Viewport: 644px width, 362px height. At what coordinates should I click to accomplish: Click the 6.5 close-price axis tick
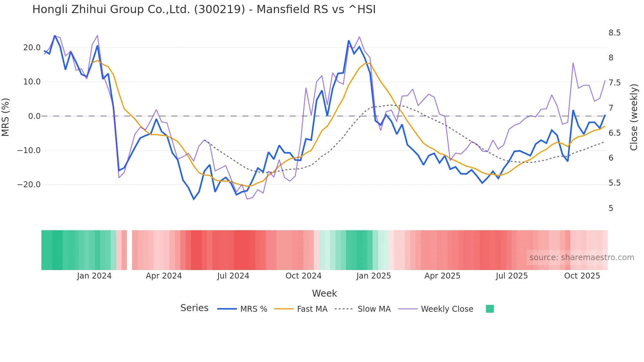pos(614,133)
